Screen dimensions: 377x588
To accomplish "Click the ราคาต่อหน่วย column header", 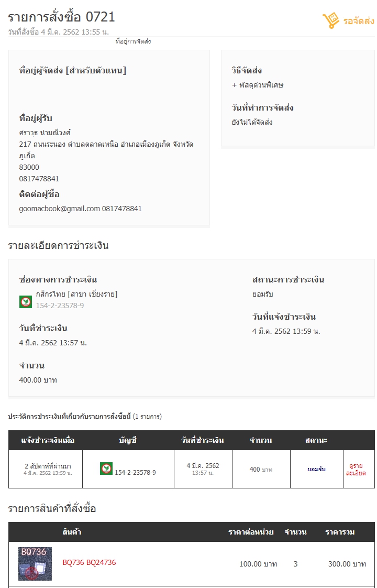I will (x=251, y=532).
